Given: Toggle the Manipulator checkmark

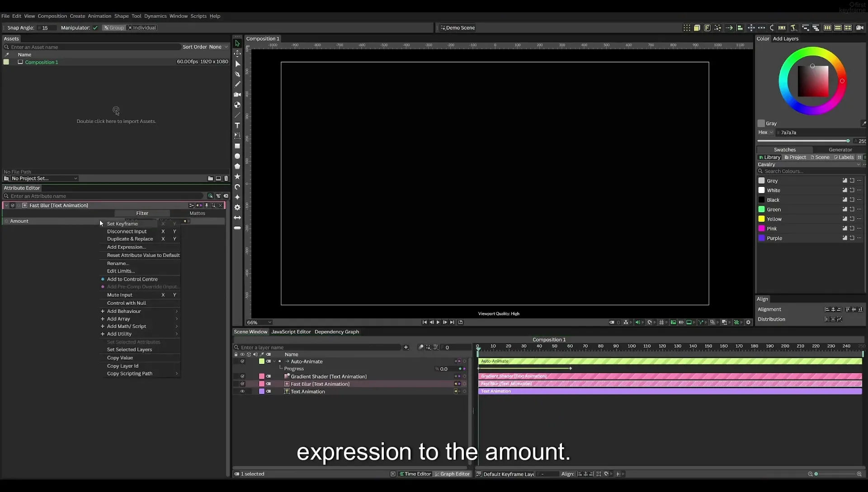Looking at the screenshot, I should tap(95, 28).
